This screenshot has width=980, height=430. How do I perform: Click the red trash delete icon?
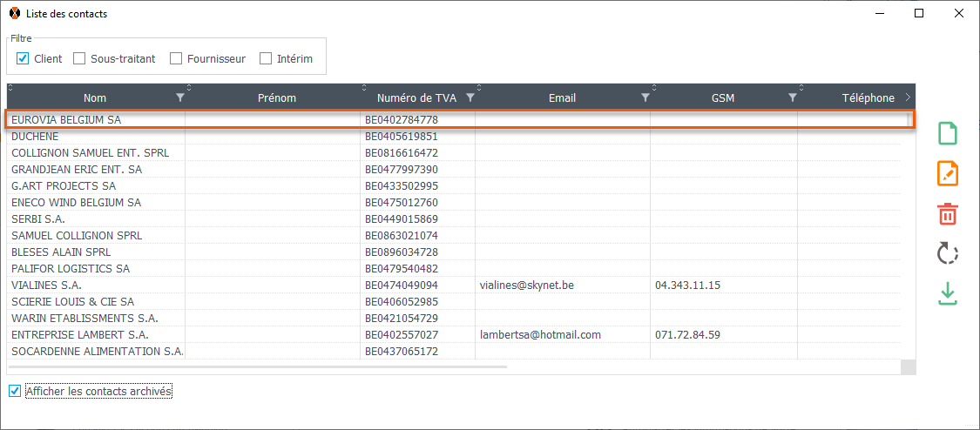click(x=947, y=213)
